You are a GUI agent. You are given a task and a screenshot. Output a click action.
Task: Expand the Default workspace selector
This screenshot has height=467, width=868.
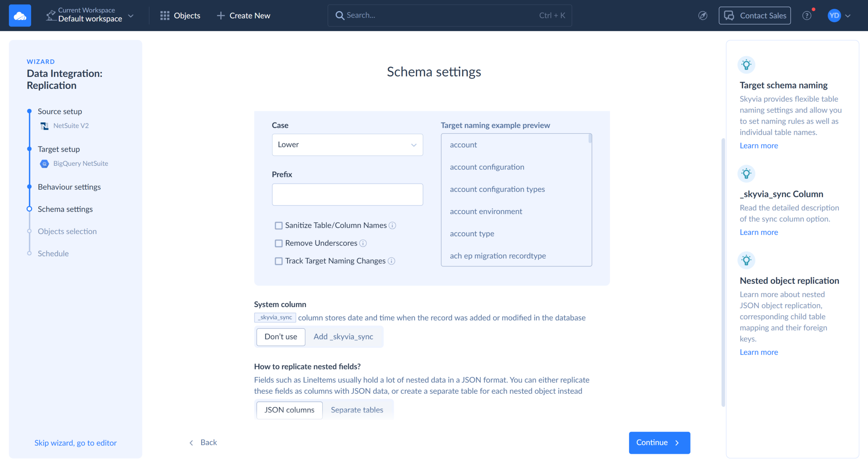(90, 16)
